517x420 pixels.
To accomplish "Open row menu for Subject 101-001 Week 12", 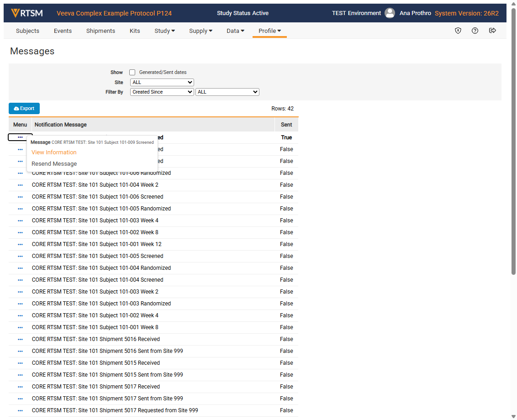I will (20, 244).
